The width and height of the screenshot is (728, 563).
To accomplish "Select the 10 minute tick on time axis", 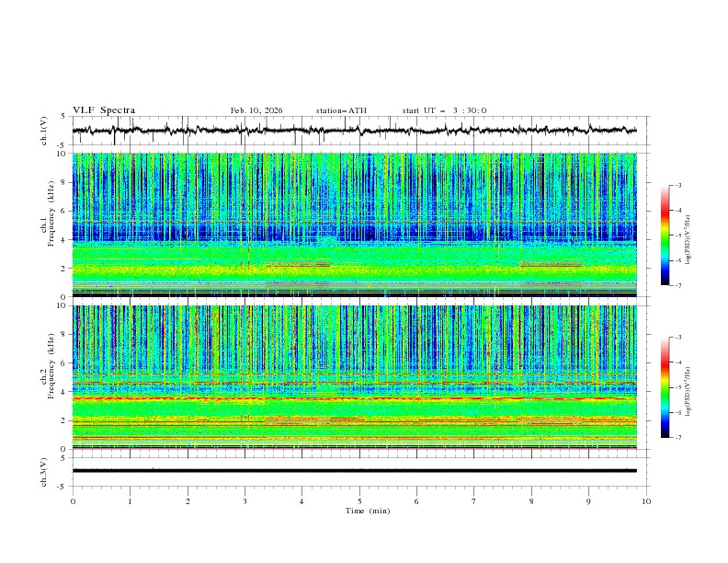I will tap(646, 500).
